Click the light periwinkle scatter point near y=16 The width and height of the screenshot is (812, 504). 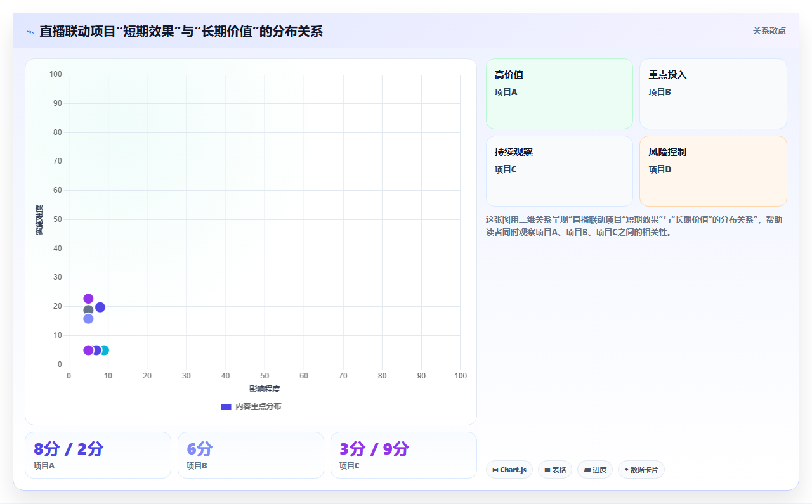pyautogui.click(x=88, y=319)
